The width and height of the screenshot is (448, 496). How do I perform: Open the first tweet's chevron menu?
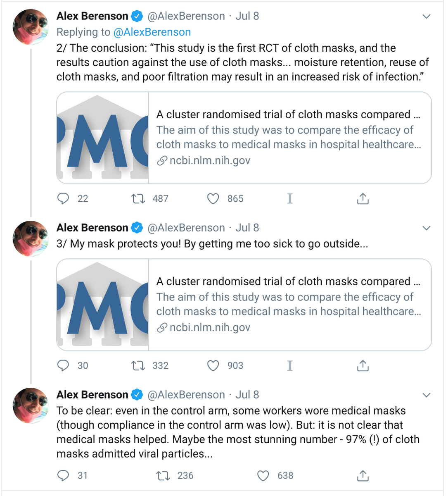tap(427, 17)
